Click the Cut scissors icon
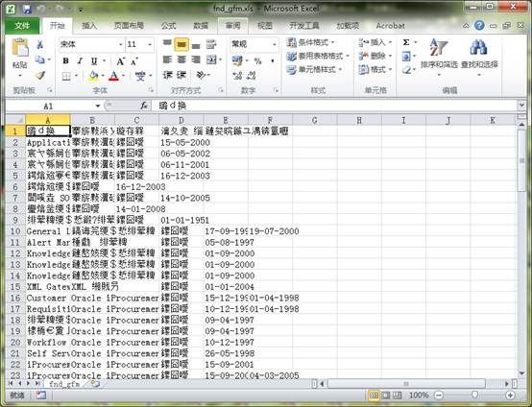 point(40,44)
